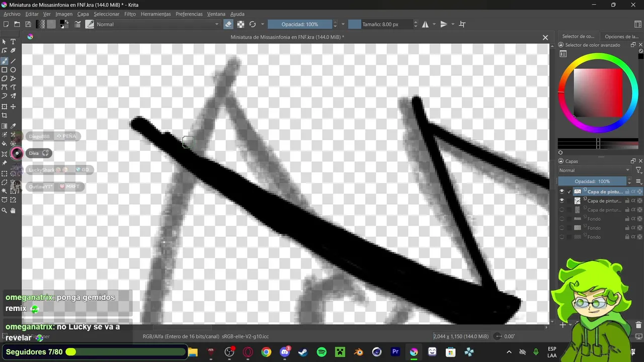Screen dimensions: 644x362
Task: Open dropdown arrow next to brush opacity
Action: (x=343, y=24)
